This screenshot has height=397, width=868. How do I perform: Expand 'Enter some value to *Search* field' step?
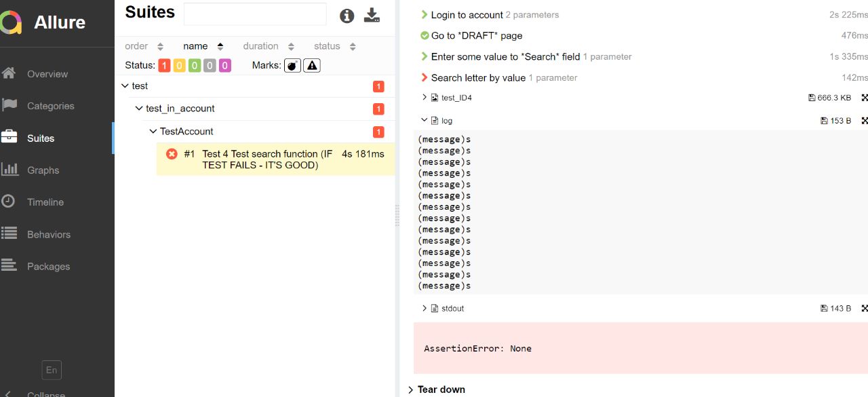click(x=425, y=56)
